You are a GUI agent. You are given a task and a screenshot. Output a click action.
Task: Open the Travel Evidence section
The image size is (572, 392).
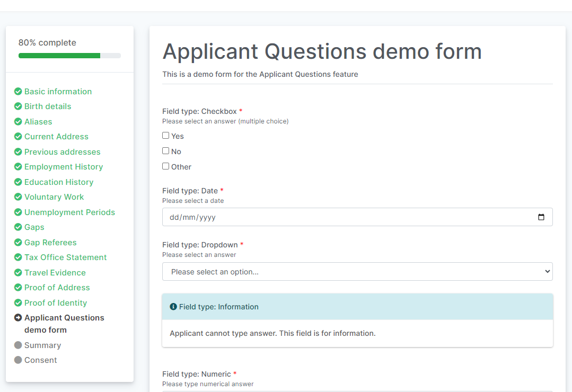point(55,273)
